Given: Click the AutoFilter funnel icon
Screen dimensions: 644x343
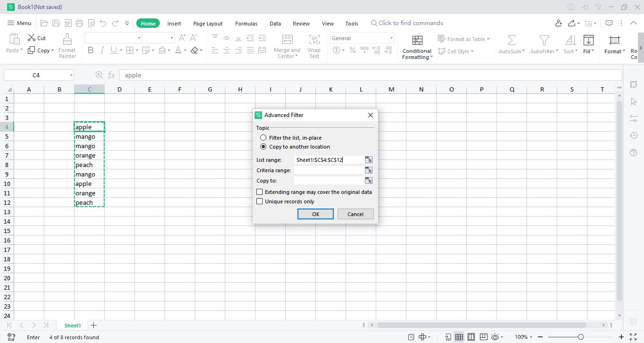Looking at the screenshot, I should click(x=544, y=40).
